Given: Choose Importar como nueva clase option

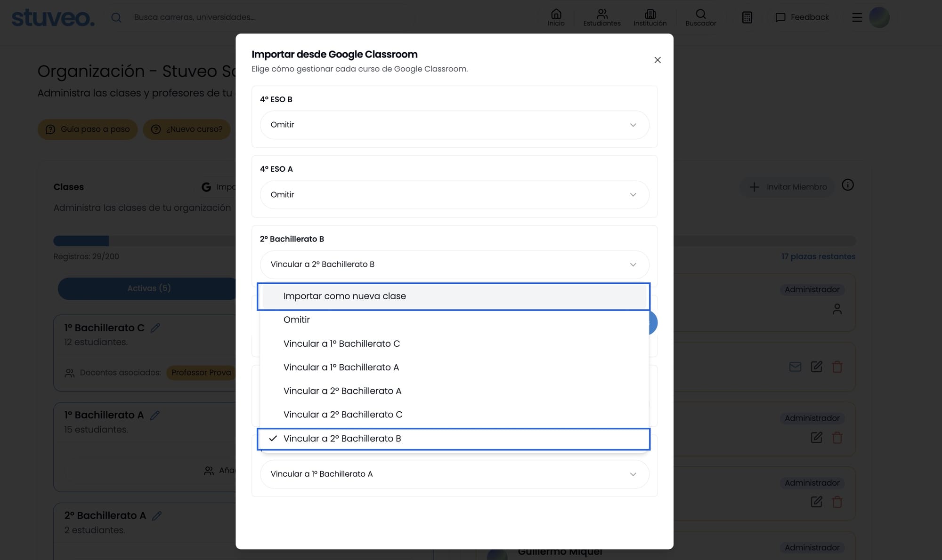Looking at the screenshot, I should point(455,296).
